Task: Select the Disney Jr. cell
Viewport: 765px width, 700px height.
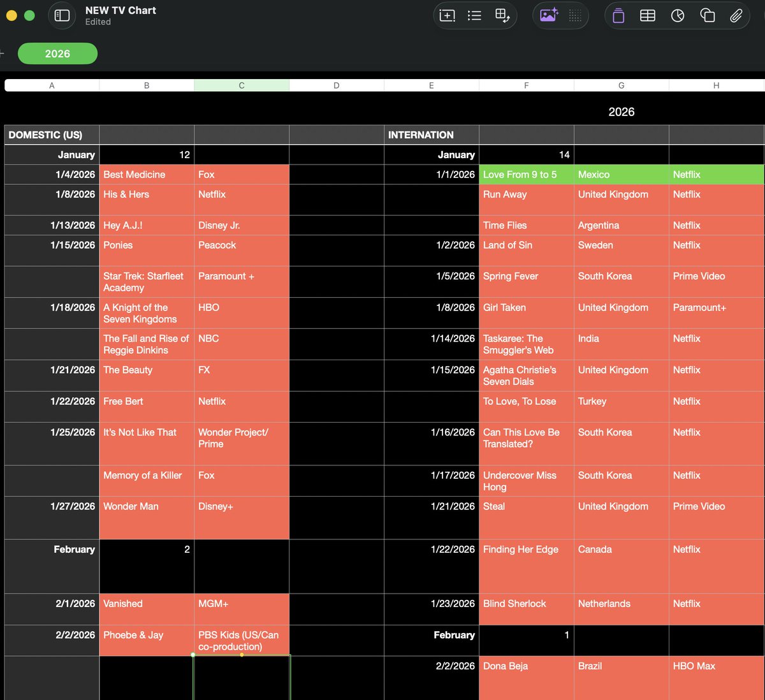Action: click(242, 225)
